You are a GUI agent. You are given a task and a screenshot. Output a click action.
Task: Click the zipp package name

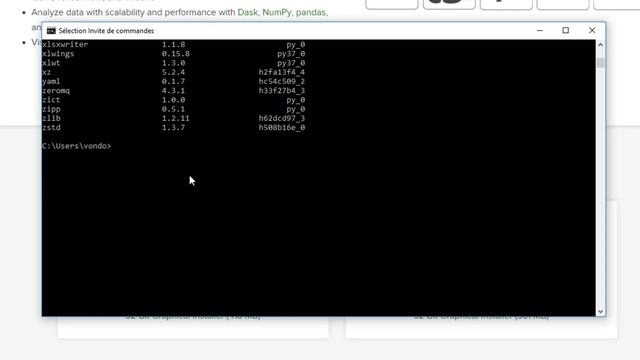[51, 109]
